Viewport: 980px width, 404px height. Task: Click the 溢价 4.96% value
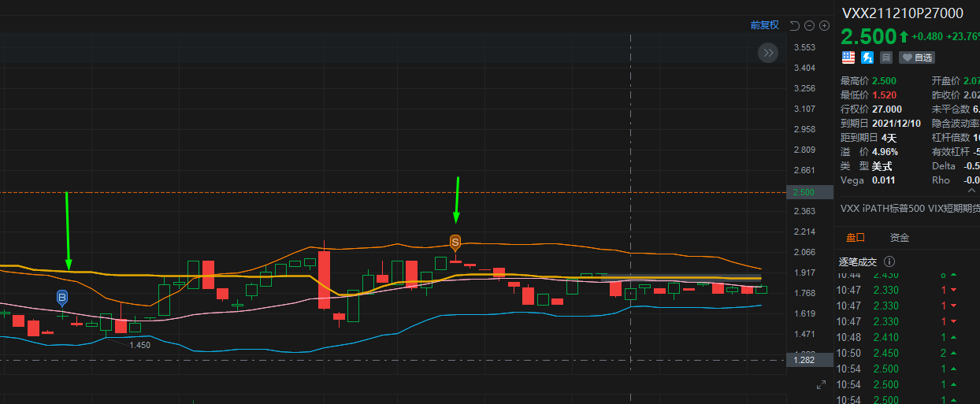[x=885, y=152]
